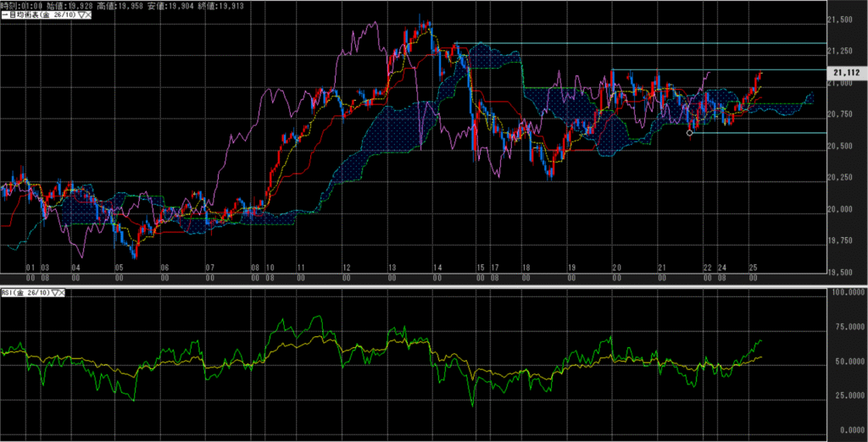Collapse Ichimoku panel with the minus icon

[3, 15]
